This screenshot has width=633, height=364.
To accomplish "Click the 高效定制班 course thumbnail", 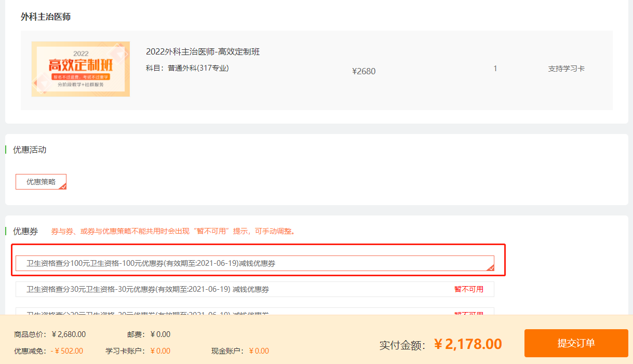I will click(80, 69).
